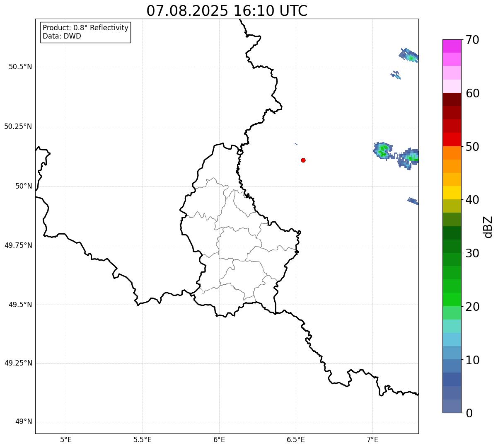Click the grey-blue bottom colorbar segment at 0

tap(452, 406)
